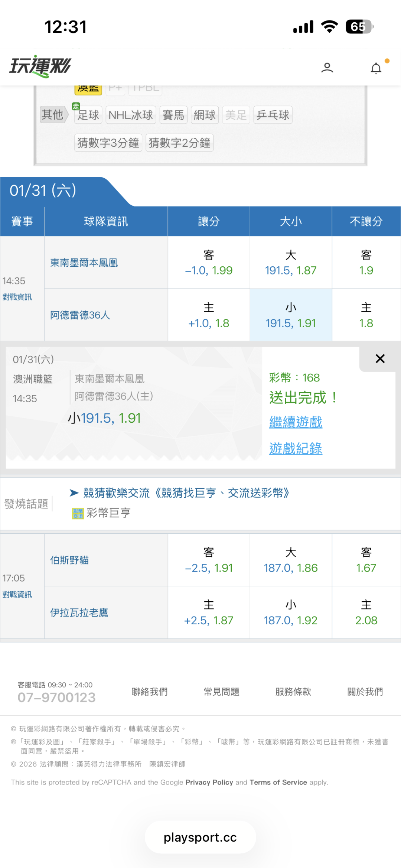Open 東南墨爾本鳳凰 team info

pyautogui.click(x=84, y=263)
